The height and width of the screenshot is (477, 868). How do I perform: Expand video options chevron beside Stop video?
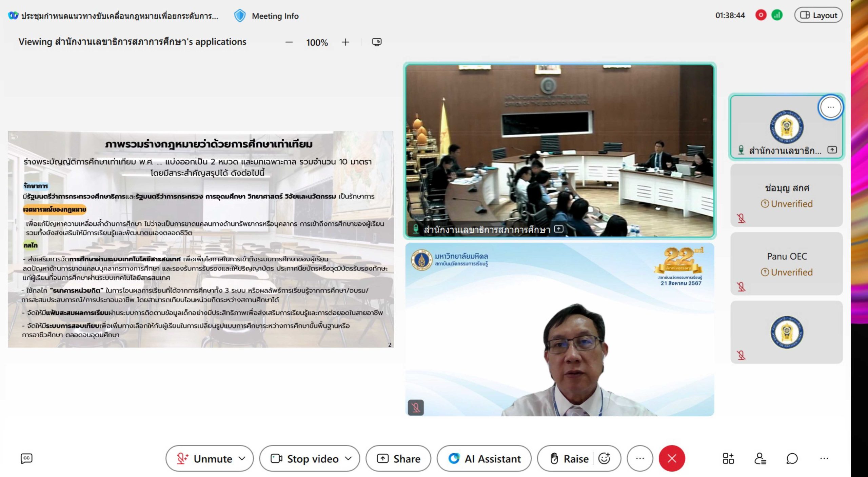coord(348,458)
